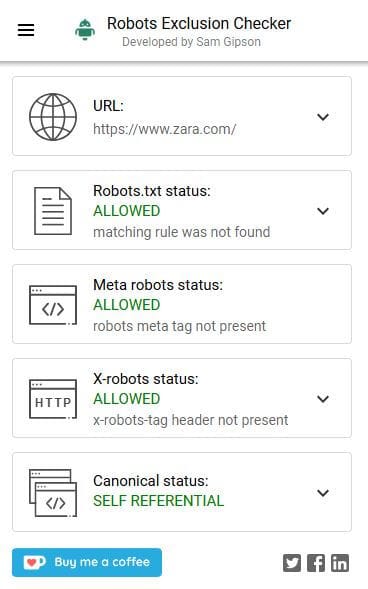
Task: Click the Canonical stacked windows icon
Action: click(x=53, y=493)
